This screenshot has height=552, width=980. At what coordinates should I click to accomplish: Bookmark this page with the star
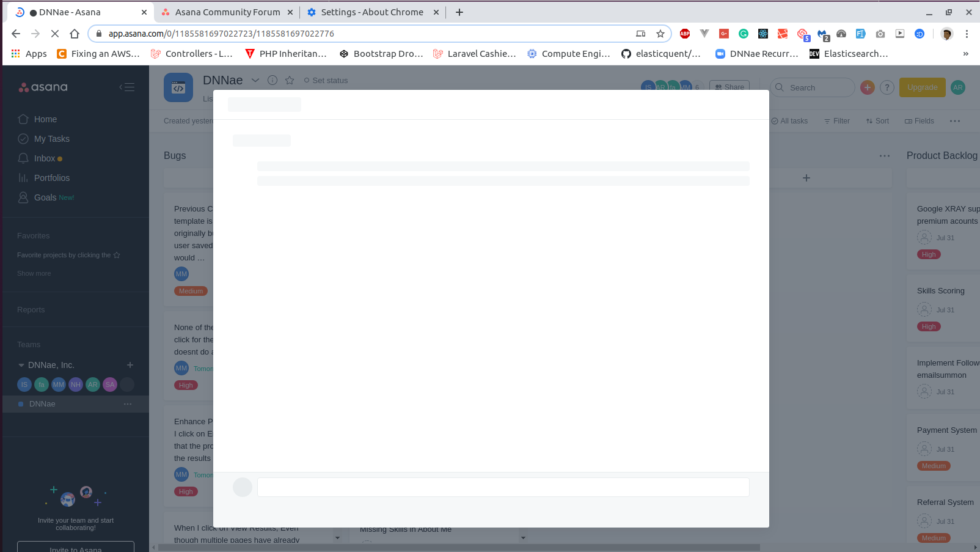[x=660, y=34]
